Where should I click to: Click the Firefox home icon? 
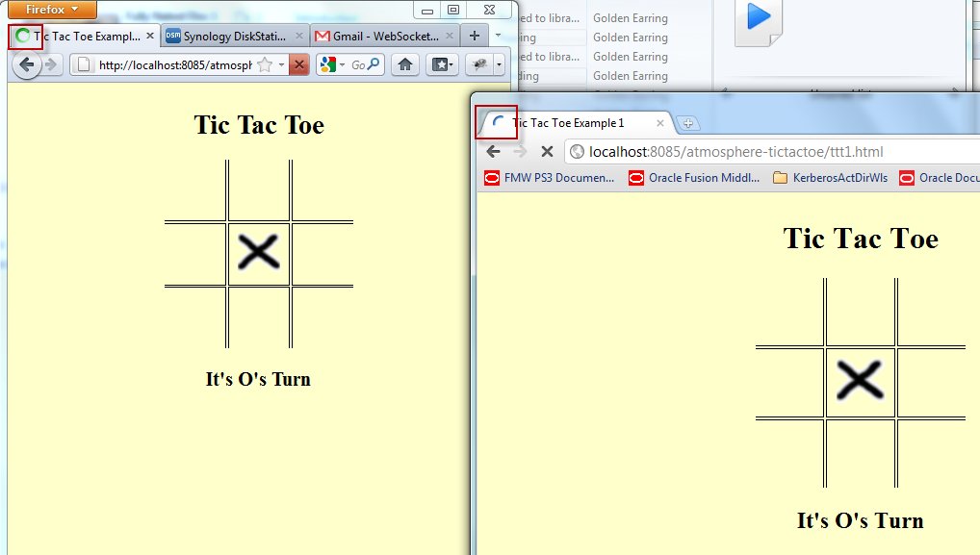coord(405,64)
